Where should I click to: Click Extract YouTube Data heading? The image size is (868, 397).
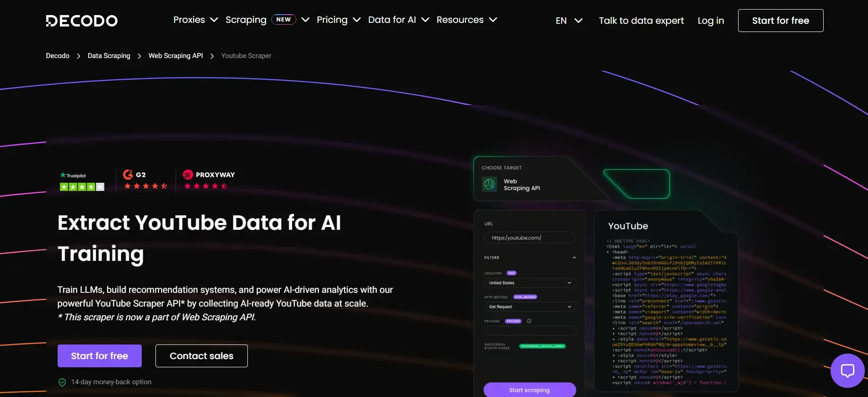pos(199,238)
